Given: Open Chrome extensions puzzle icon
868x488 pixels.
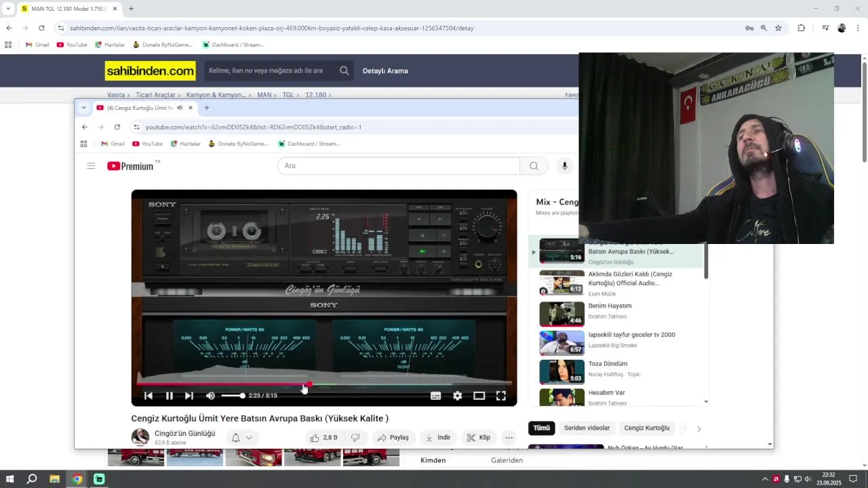Looking at the screenshot, I should click(802, 28).
